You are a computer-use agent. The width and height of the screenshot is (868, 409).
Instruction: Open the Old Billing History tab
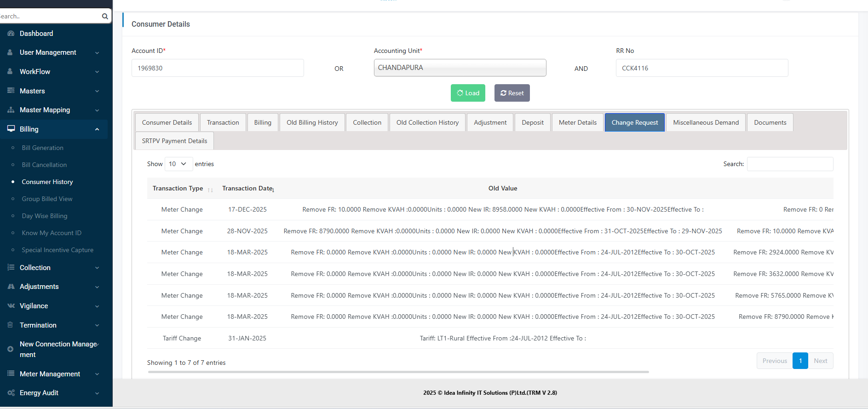312,122
